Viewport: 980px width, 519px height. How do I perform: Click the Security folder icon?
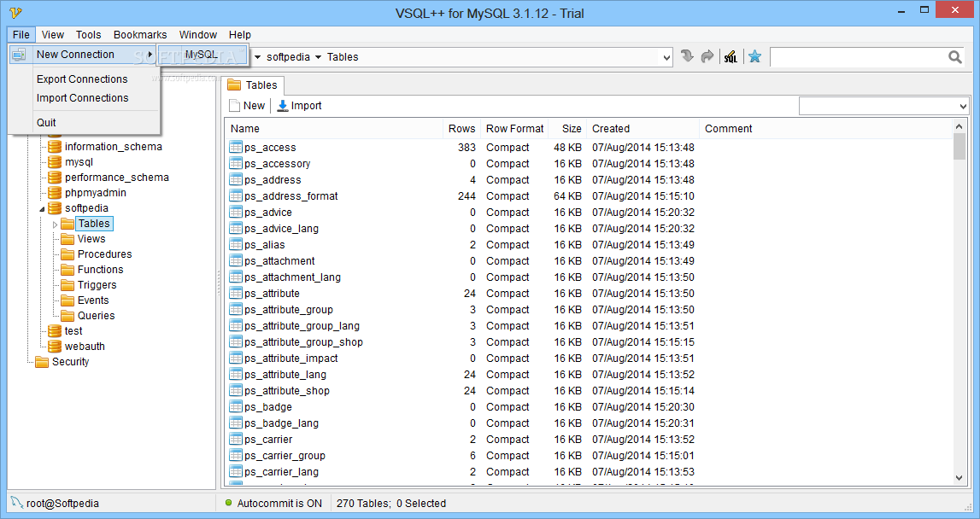click(x=42, y=362)
